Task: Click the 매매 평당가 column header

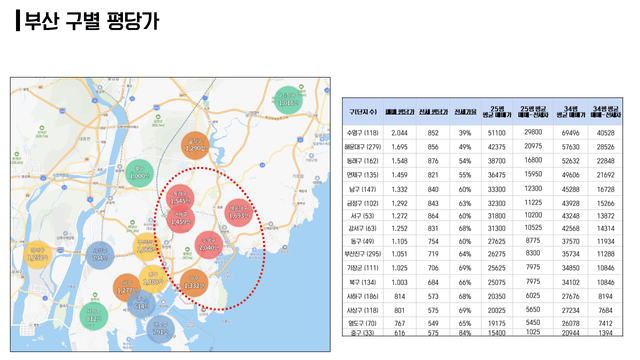Action: (x=400, y=111)
